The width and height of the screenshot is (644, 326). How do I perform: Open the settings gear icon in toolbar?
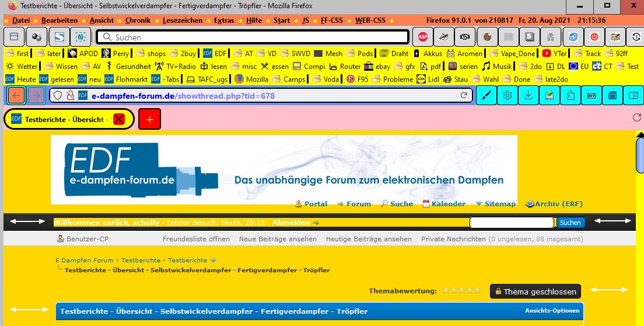point(508,95)
